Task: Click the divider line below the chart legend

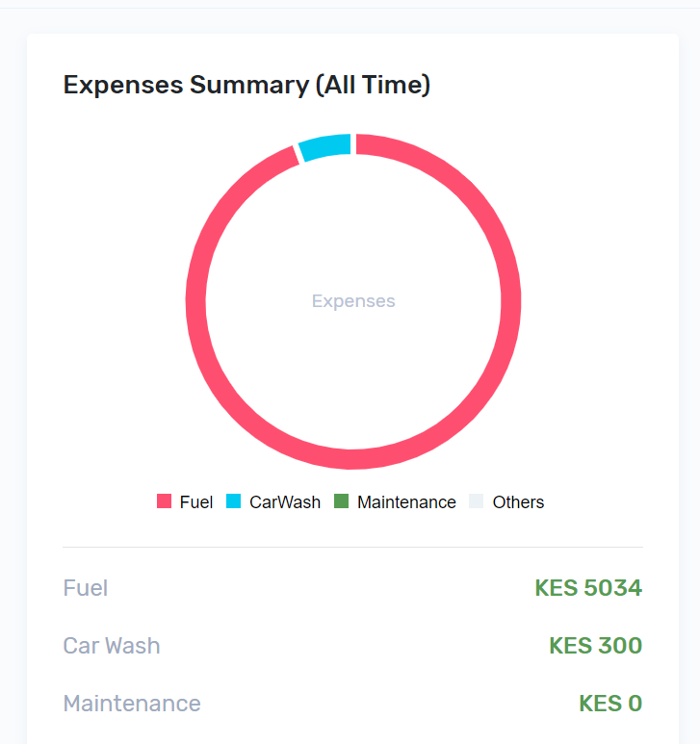Action: coord(352,547)
